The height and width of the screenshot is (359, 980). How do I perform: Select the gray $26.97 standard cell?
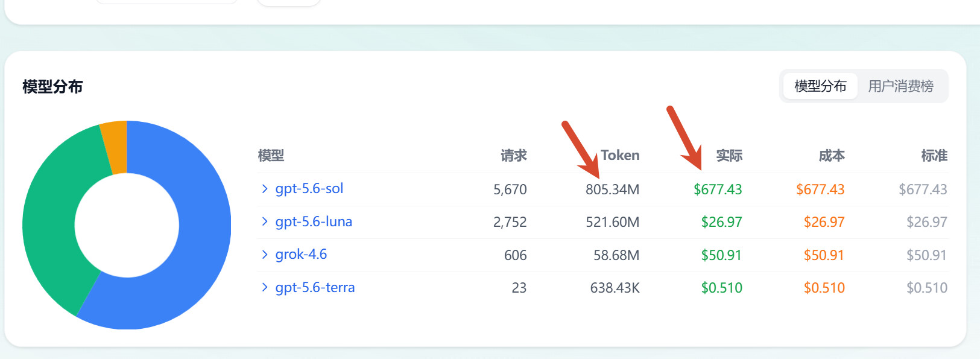tap(927, 222)
